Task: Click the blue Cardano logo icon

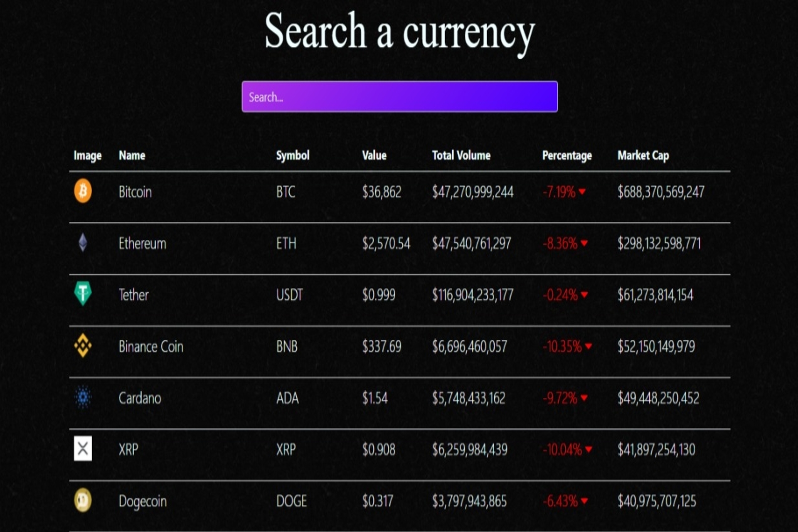Action: tap(83, 397)
